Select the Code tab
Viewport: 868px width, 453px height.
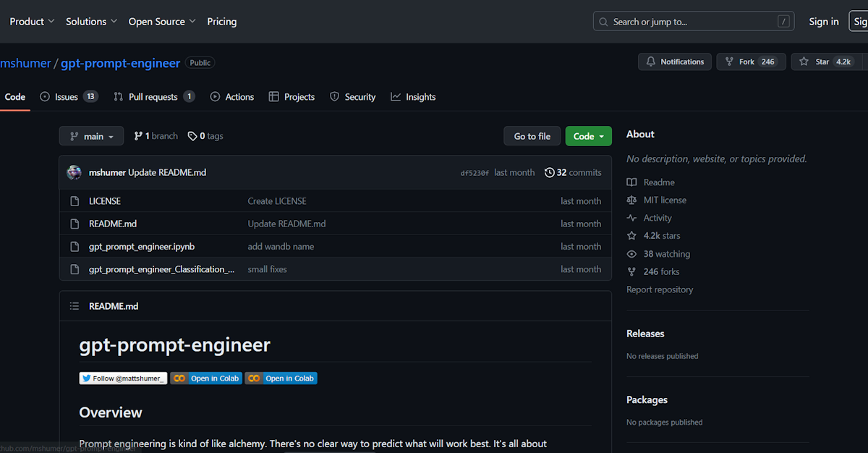tap(15, 97)
